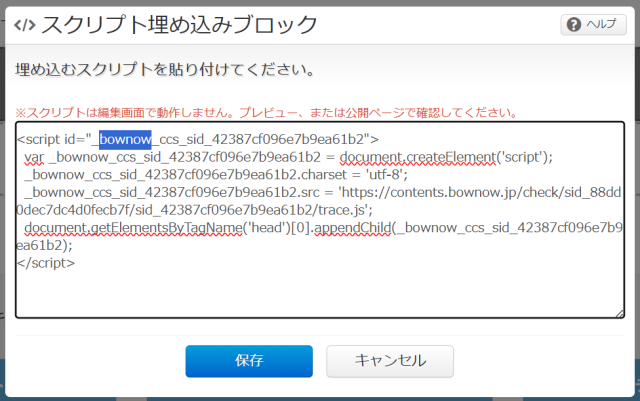
Task: Open the ヘルプ help button
Action: pos(593,25)
